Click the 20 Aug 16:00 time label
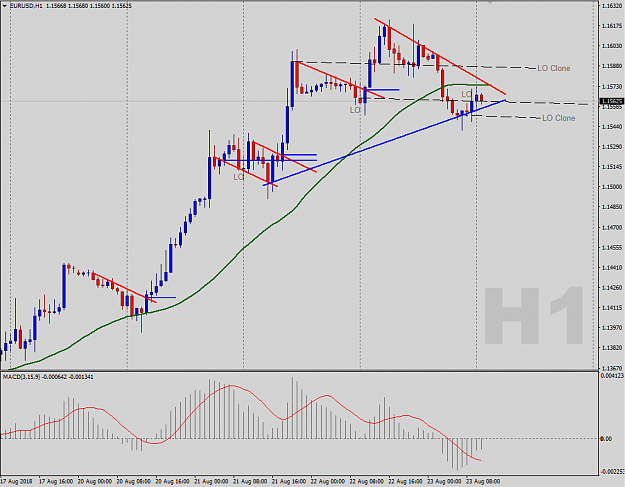Viewport: 625px width, 487px height. (173, 481)
